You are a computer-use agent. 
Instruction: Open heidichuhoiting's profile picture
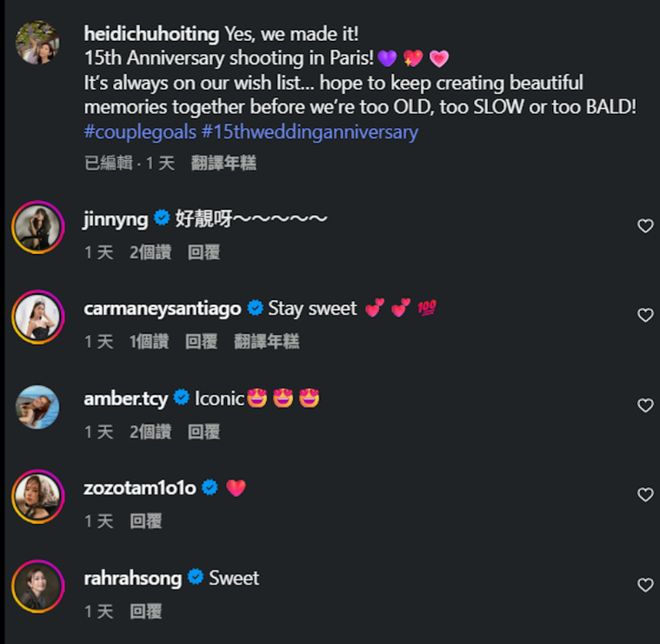tap(38, 43)
